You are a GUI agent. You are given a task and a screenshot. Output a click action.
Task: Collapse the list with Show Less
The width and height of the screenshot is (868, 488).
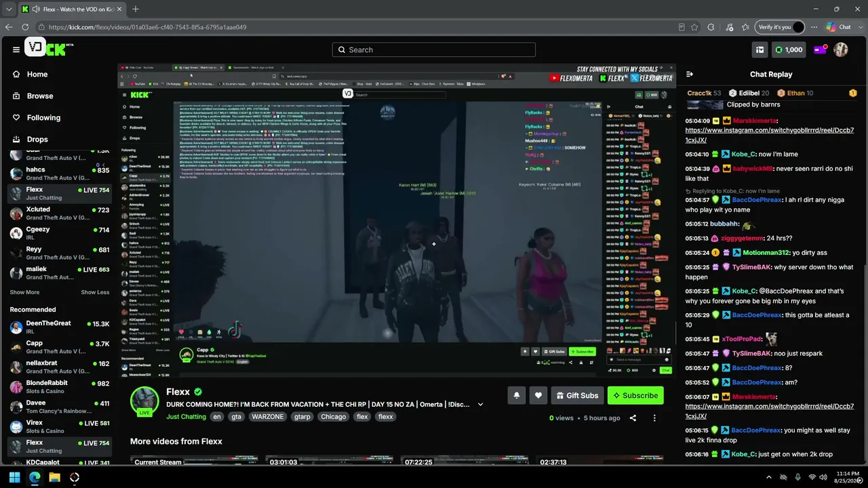point(95,292)
